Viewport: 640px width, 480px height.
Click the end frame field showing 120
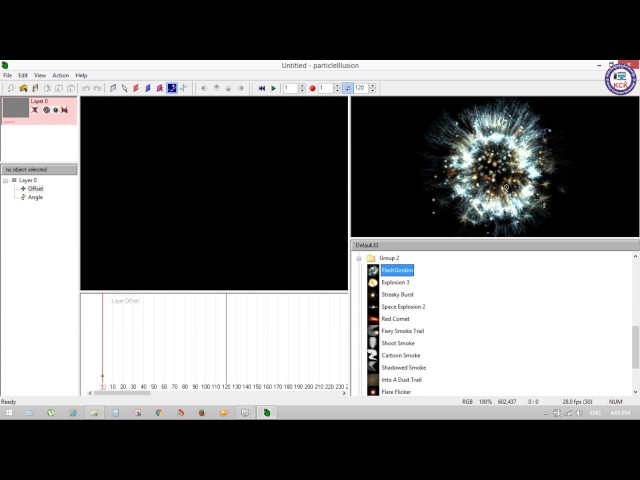pos(361,88)
